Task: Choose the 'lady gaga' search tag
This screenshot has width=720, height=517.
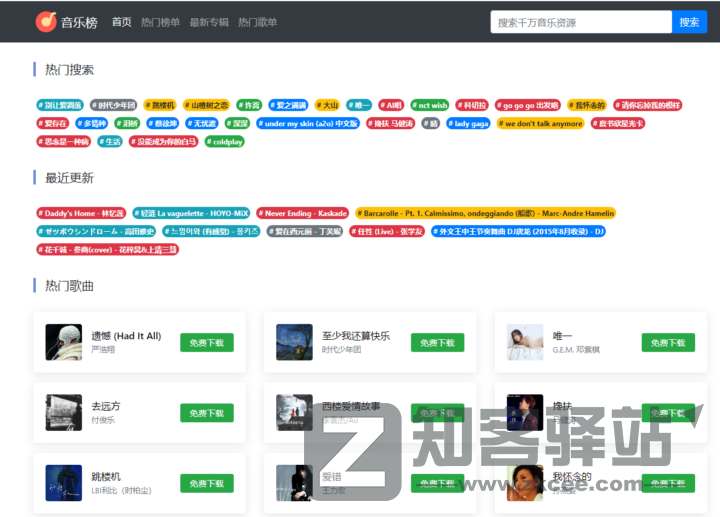Action: click(468, 123)
